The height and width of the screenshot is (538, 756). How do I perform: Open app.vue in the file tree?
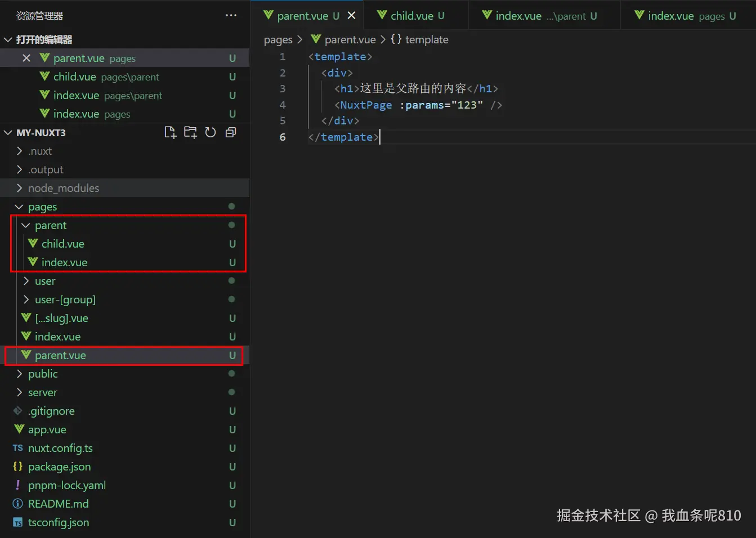[125, 429]
